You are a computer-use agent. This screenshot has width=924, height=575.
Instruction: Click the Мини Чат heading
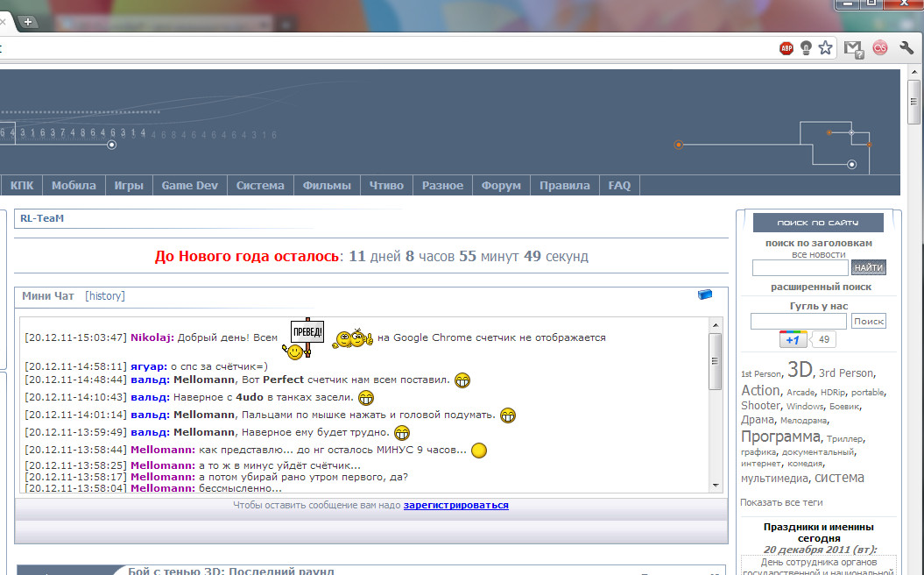tap(47, 296)
